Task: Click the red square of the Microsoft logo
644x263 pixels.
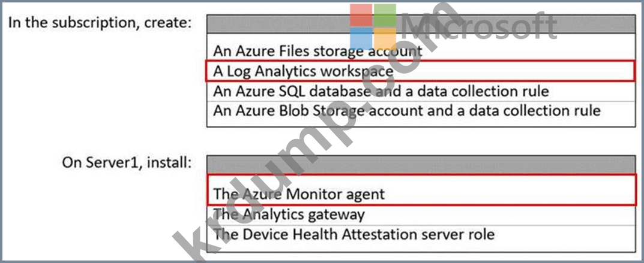Action: (x=361, y=15)
